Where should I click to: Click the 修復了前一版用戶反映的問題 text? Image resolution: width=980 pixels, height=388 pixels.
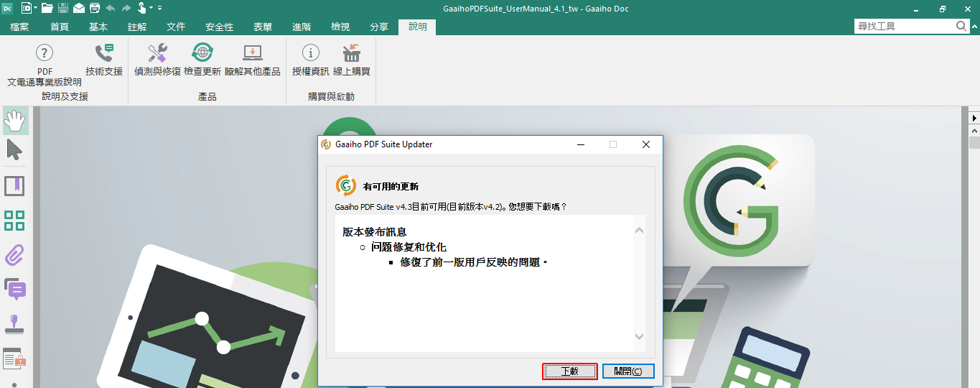coord(474,262)
